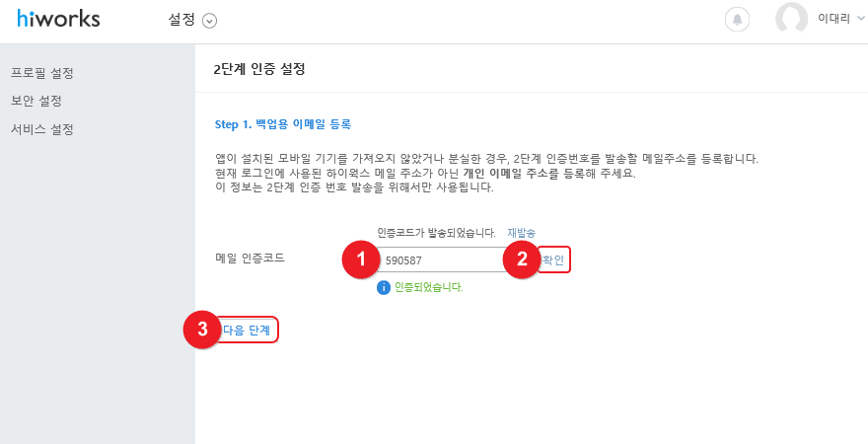The width and height of the screenshot is (868, 444).
Task: Click the green 인증되었습니다 status message
Action: [428, 288]
